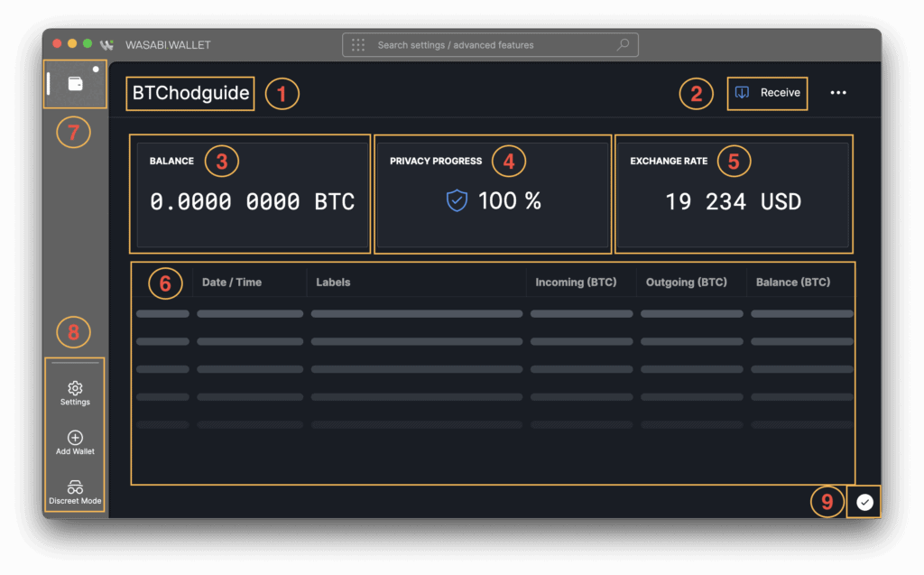Click the Wasabi logo in the title bar
Viewport: 924px width, 575px height.
click(x=107, y=44)
